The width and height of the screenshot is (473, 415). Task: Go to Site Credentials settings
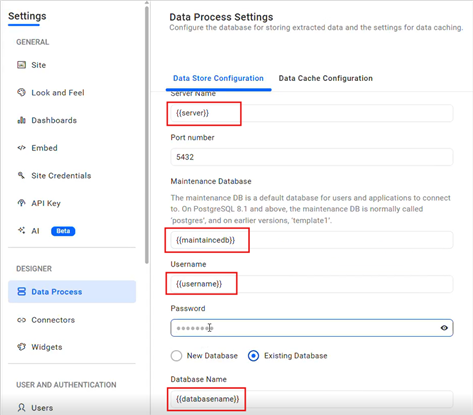pyautogui.click(x=61, y=176)
